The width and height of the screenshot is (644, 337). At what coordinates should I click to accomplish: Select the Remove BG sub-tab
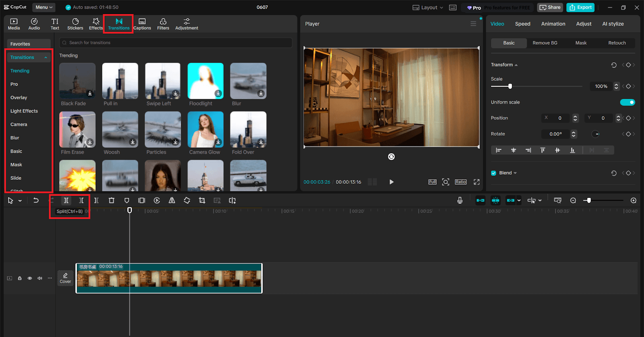545,43
